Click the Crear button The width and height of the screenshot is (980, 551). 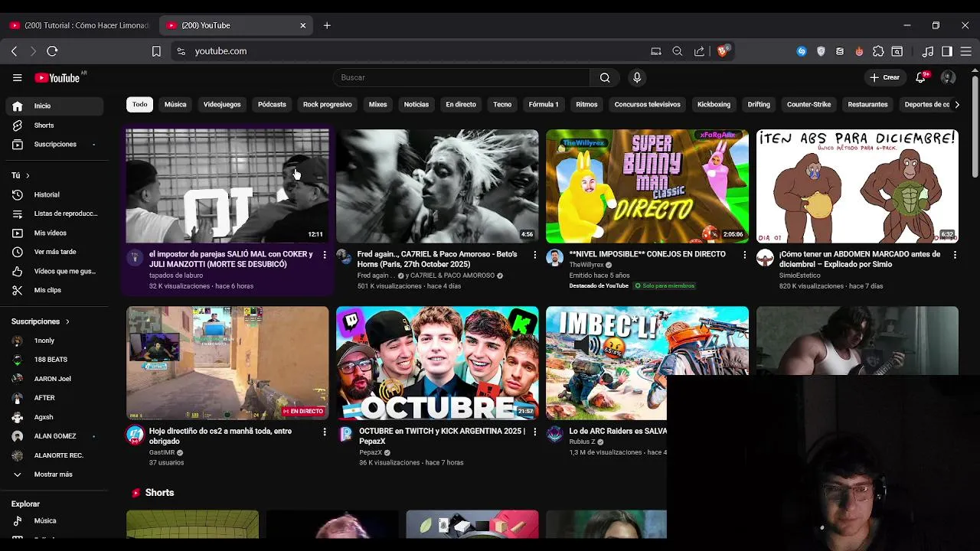point(885,77)
